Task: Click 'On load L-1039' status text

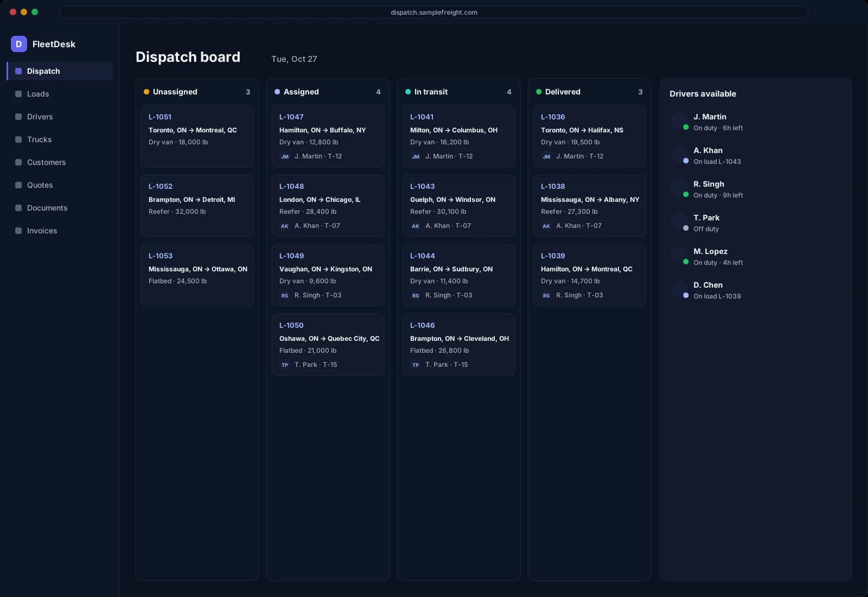Action: pos(717,296)
